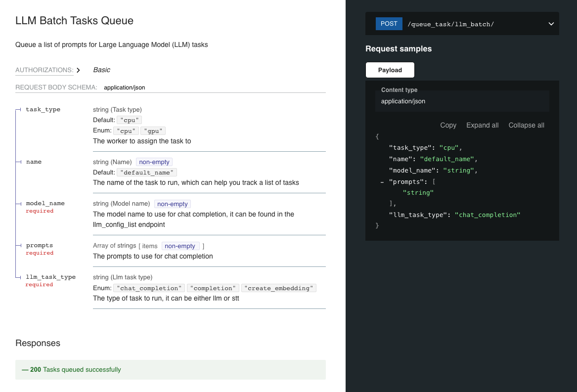
Task: Click the Authorizations label link
Action: 44,70
